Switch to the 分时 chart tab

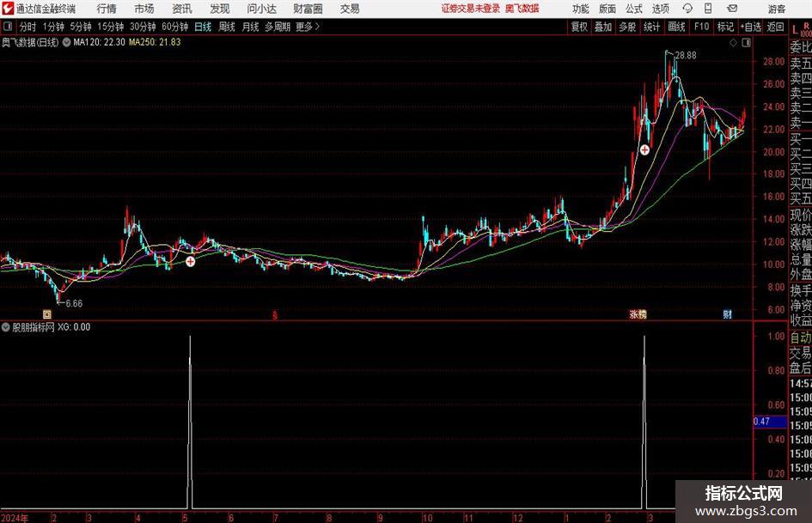click(28, 27)
